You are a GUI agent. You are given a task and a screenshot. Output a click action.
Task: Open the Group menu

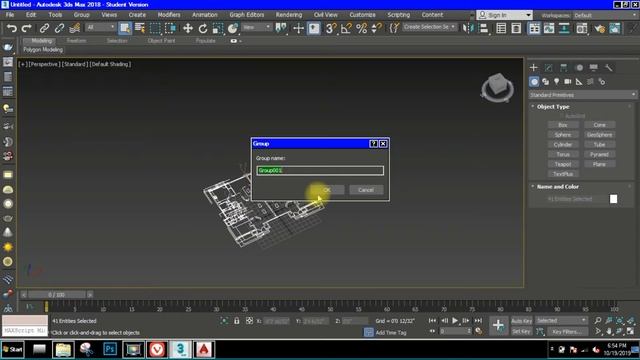click(x=81, y=15)
